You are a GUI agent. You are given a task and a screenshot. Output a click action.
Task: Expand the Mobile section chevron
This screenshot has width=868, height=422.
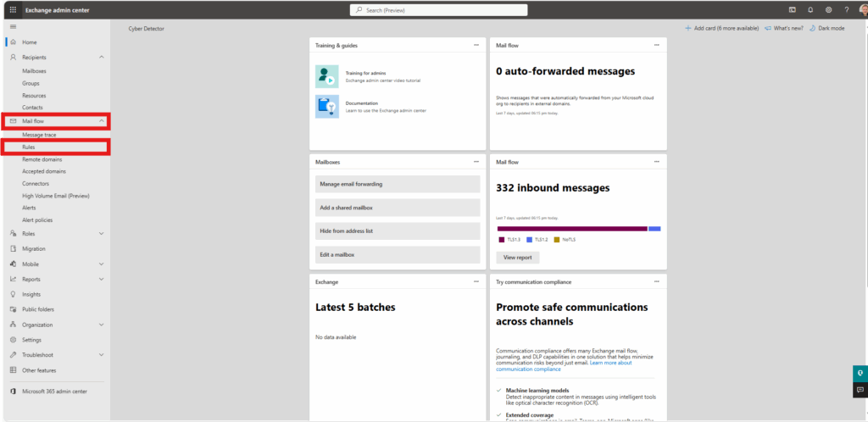pyautogui.click(x=102, y=264)
